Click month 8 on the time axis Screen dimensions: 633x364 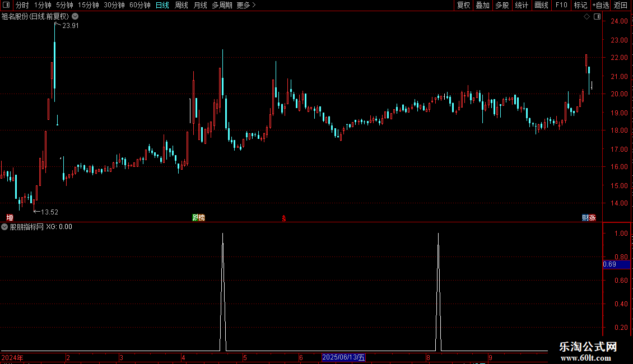pyautogui.click(x=428, y=357)
